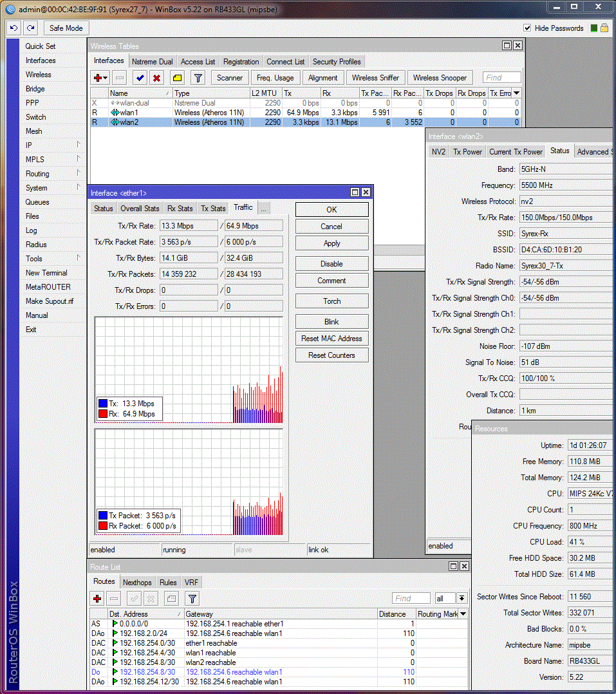Image resolution: width=616 pixels, height=694 pixels.
Task: Click the red plus Add button in Wireless Tables
Action: pyautogui.click(x=100, y=78)
